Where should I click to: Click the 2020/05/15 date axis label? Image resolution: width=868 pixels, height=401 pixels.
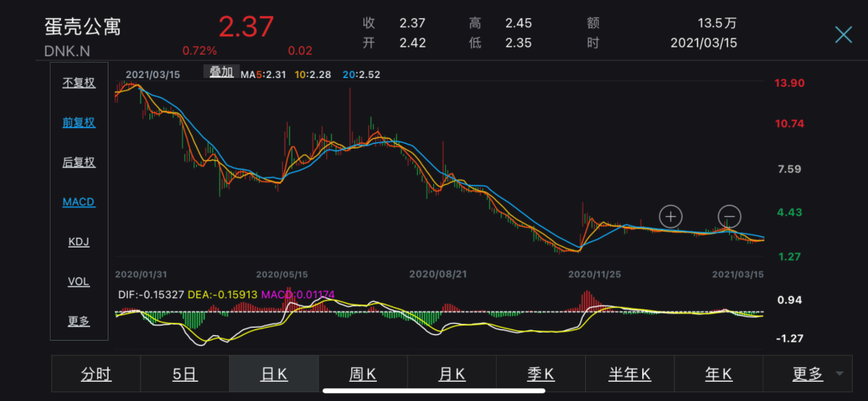pos(282,274)
